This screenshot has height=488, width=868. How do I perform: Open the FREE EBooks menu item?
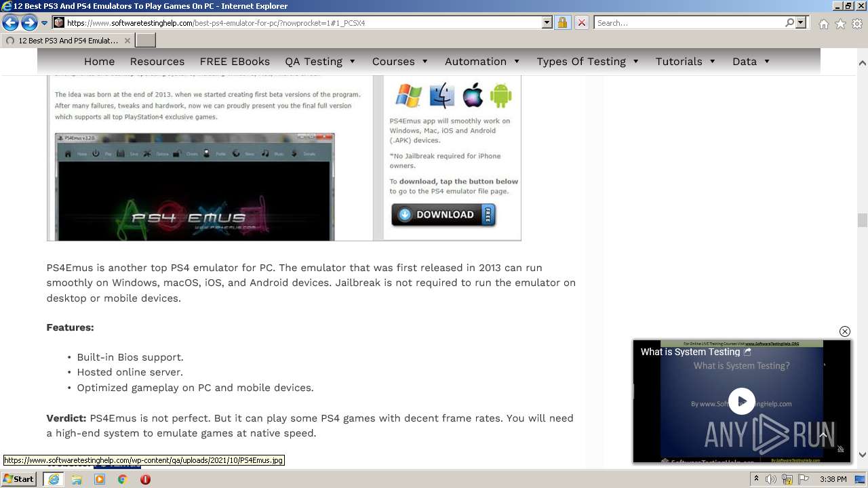coord(235,61)
